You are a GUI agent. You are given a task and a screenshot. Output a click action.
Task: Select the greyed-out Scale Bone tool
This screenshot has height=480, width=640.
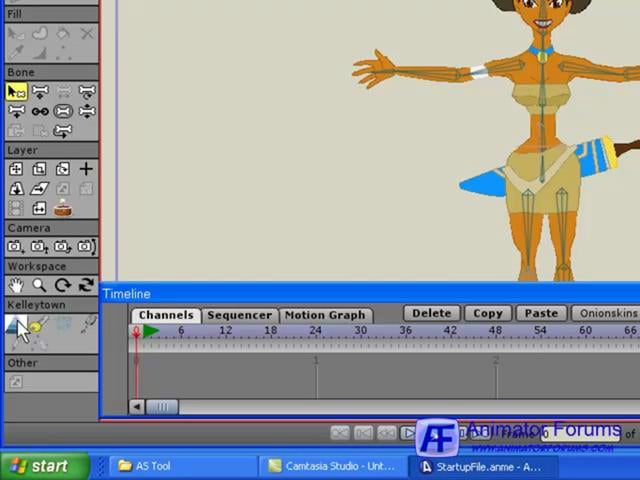63,91
